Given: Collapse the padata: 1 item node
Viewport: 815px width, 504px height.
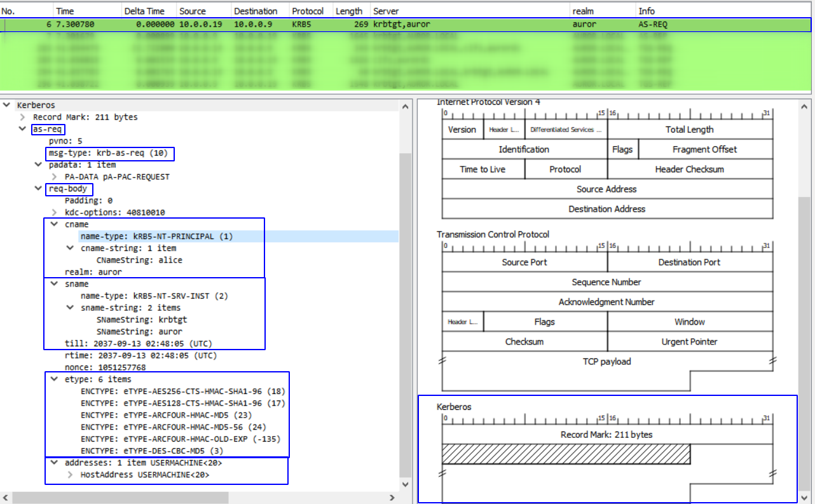Looking at the screenshot, I should [x=39, y=165].
